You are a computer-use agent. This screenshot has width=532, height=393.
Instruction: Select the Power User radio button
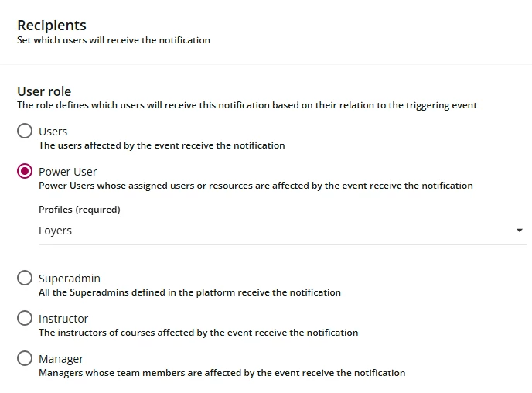[25, 171]
